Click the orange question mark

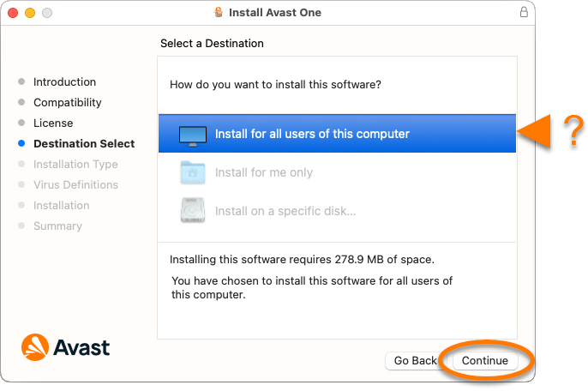pos(573,130)
